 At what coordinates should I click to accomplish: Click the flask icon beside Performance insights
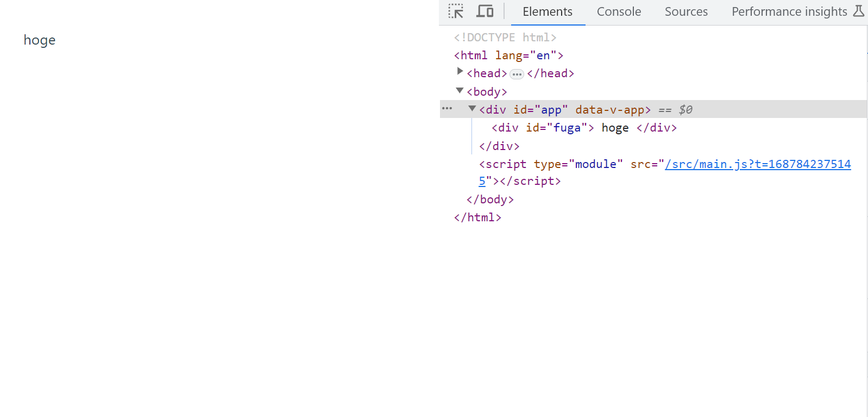click(858, 11)
